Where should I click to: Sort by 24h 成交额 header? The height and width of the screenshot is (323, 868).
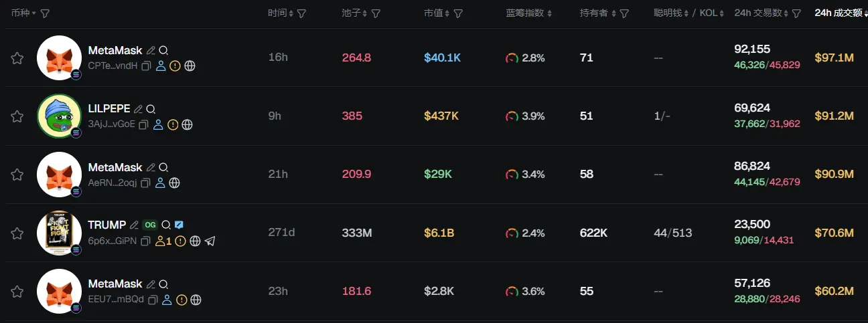click(x=839, y=13)
